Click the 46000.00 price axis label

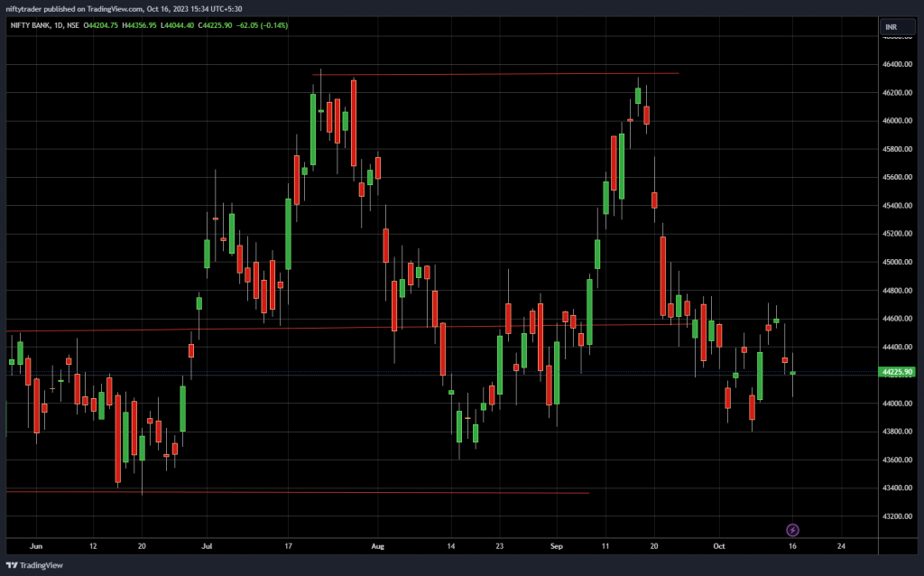[898, 121]
